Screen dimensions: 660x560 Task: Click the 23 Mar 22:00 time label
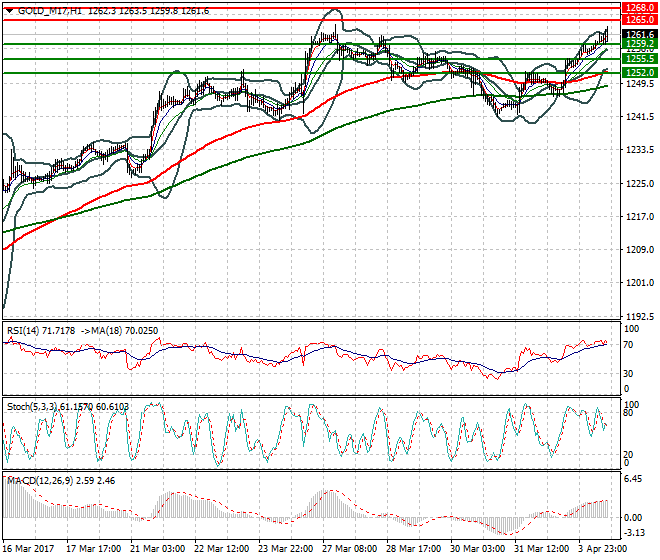pyautogui.click(x=286, y=549)
